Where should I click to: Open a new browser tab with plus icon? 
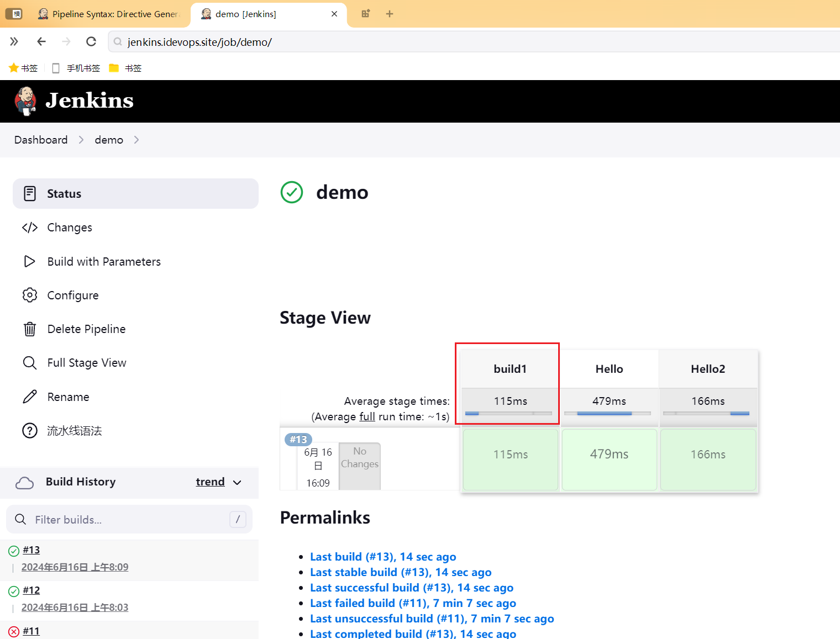tap(390, 14)
